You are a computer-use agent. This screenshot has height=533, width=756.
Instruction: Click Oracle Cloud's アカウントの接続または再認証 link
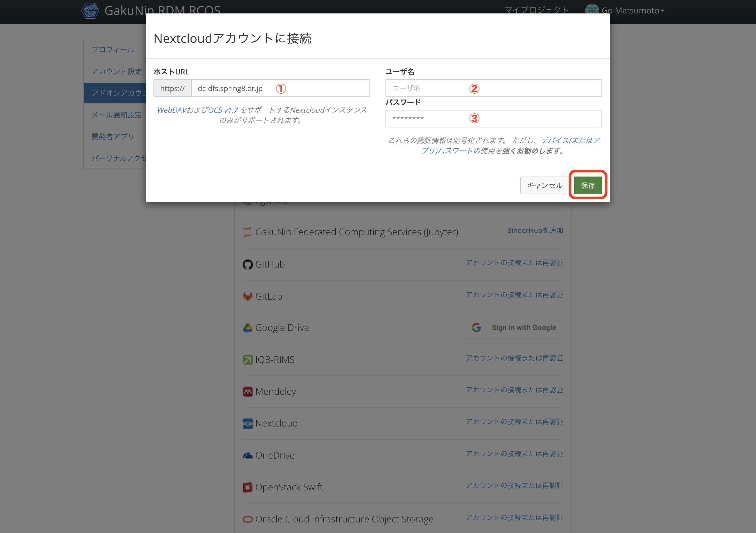(x=514, y=517)
